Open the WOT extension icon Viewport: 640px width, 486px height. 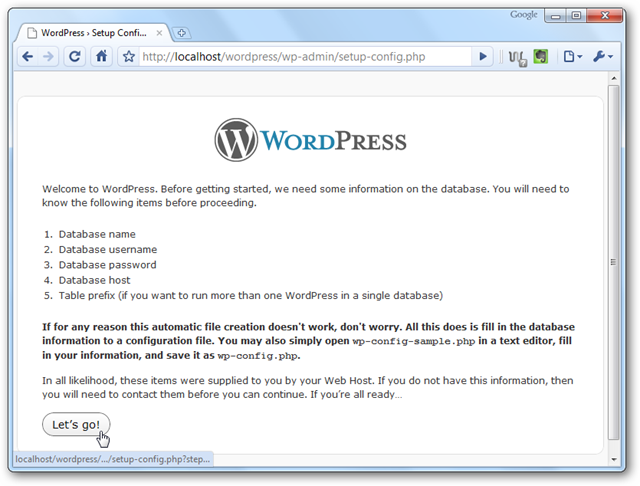[x=518, y=58]
